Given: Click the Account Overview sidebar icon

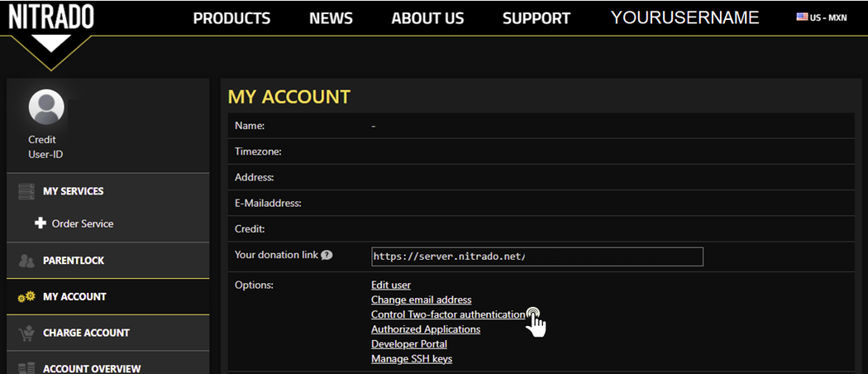Looking at the screenshot, I should (x=26, y=367).
